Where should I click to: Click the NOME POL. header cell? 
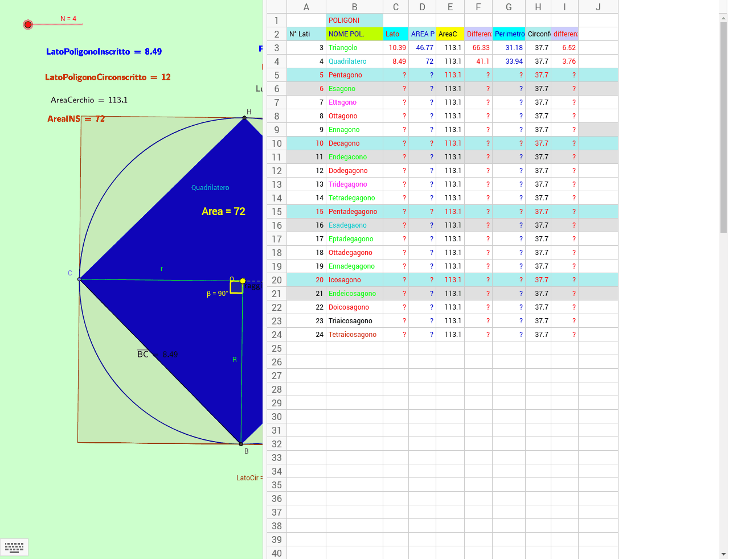click(355, 34)
